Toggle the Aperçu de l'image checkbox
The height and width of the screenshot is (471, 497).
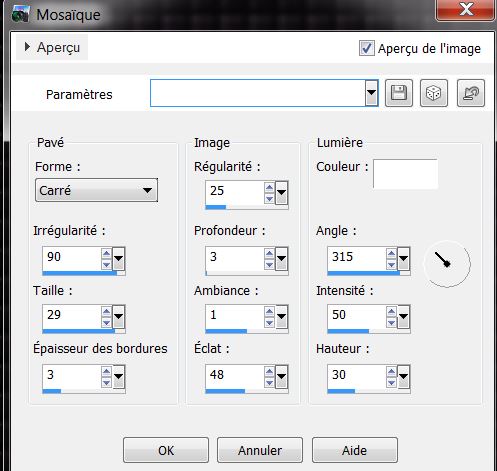(367, 48)
